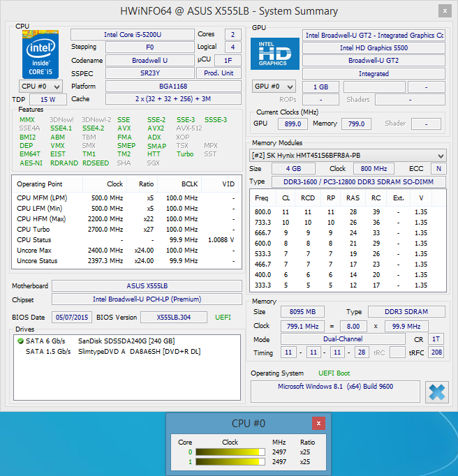Viewport: 458px width, 476px height.
Task: Click the module Clock 800 MHz field
Action: pyautogui.click(x=374, y=169)
